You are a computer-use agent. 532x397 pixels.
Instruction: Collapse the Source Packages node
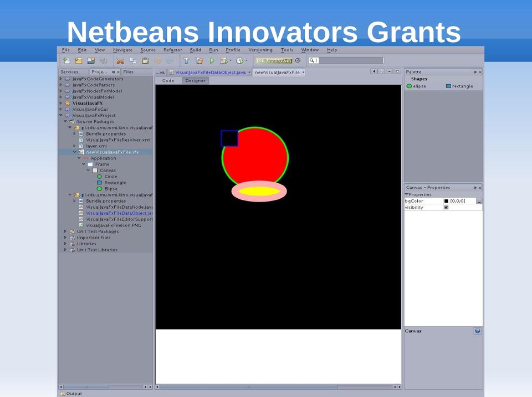pos(65,121)
